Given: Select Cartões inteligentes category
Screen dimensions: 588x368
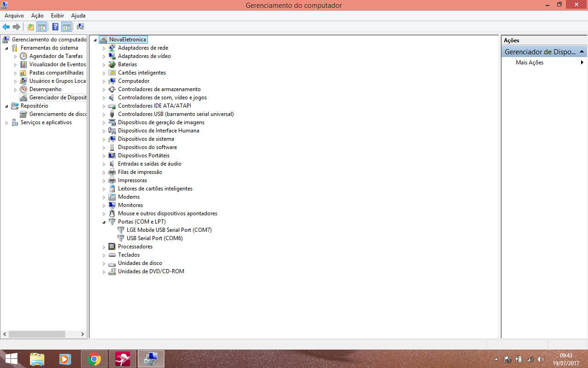Looking at the screenshot, I should point(142,73).
